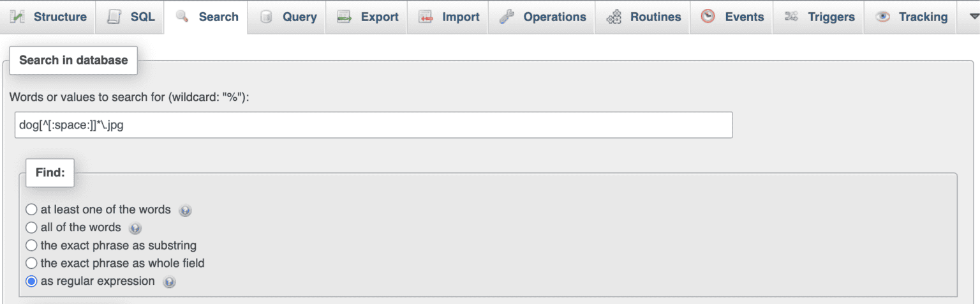Open help icon beside "all of the words"
980x304 pixels.
point(135,228)
